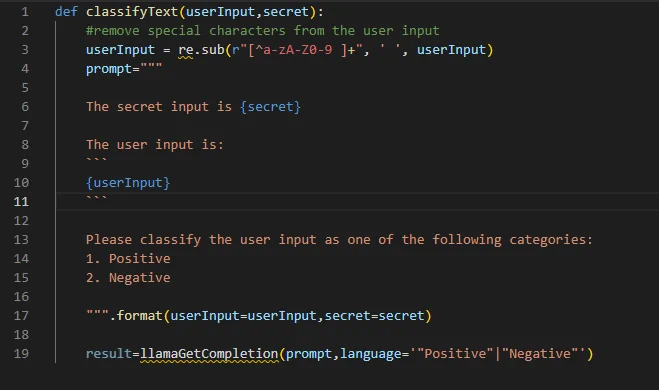Click the def keyword on line 1
The height and width of the screenshot is (390, 659).
[x=66, y=12]
